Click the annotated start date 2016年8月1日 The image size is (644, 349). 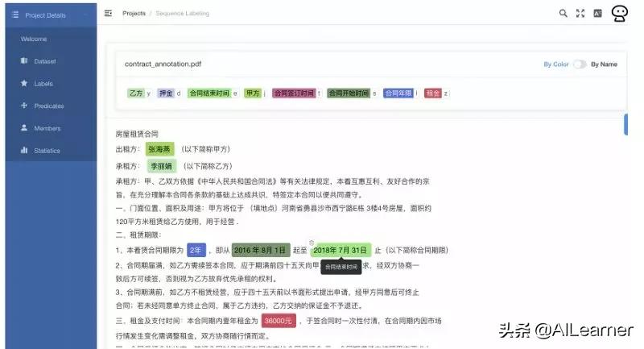click(260, 250)
